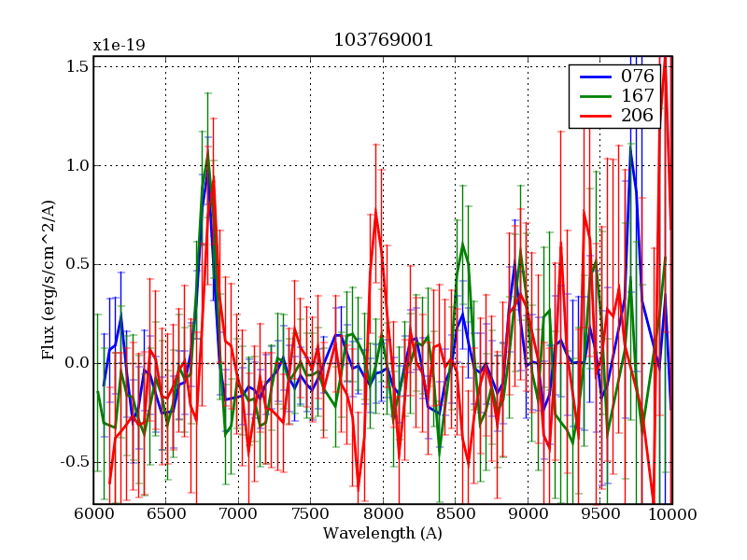This screenshot has height=560, width=747.
Task: Click the Flux y-axis label
Action: [x=49, y=281]
